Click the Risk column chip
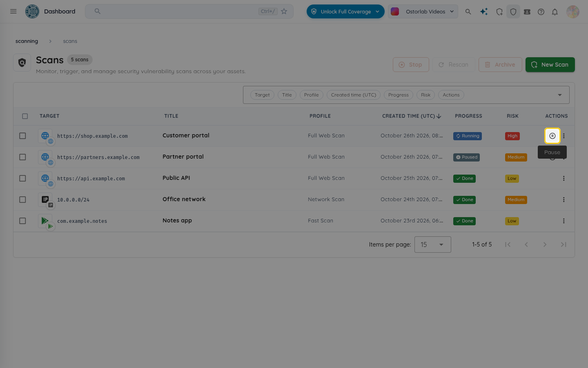Image resolution: width=588 pixels, height=368 pixels. [x=425, y=95]
